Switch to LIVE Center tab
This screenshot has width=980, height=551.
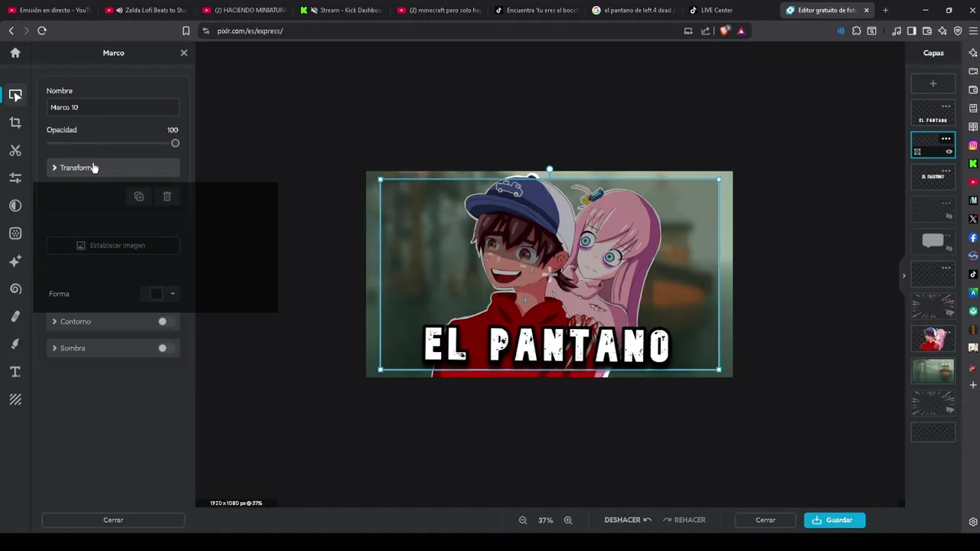click(x=712, y=10)
